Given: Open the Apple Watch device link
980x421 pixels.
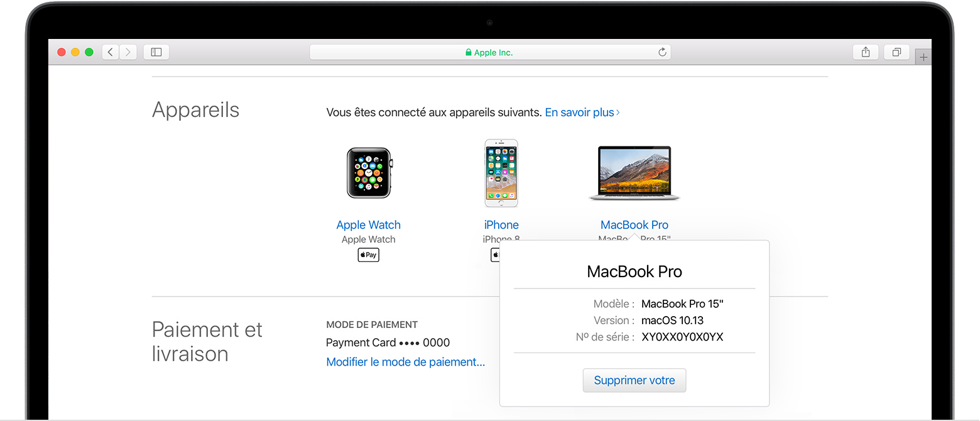Looking at the screenshot, I should pyautogui.click(x=369, y=225).
